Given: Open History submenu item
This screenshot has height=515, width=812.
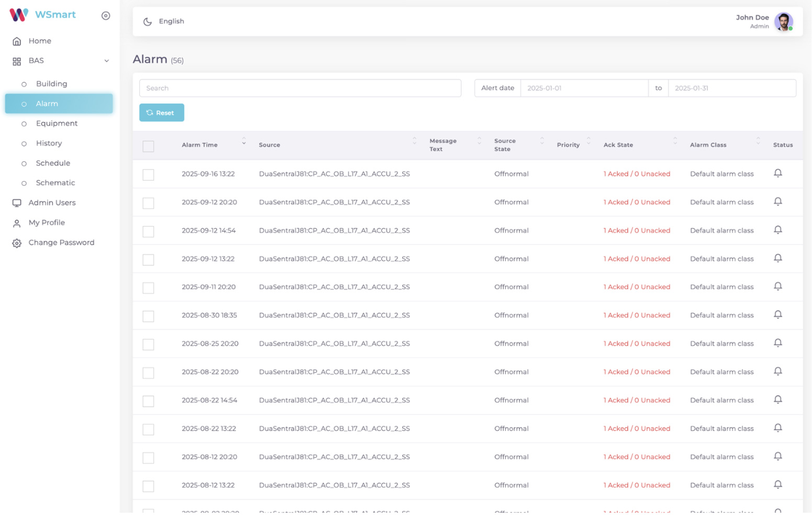Looking at the screenshot, I should pyautogui.click(x=49, y=143).
